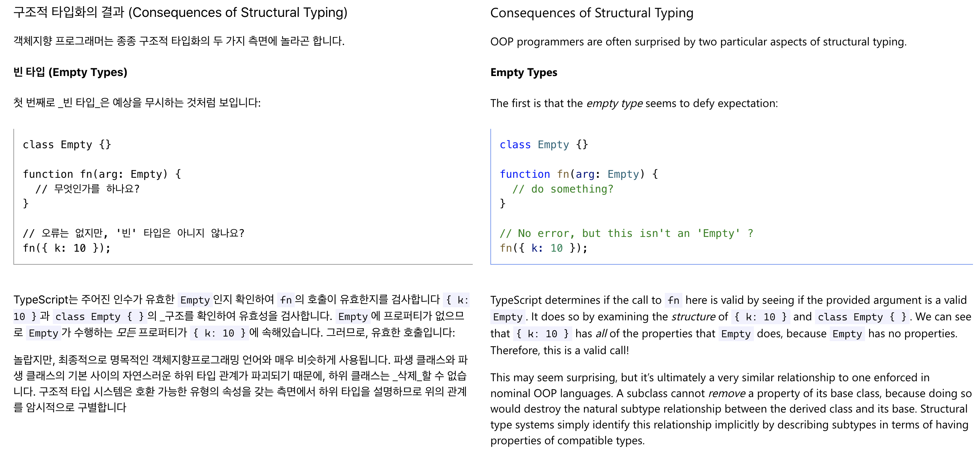Click the English 'Empty Types' bold subheading
This screenshot has height=452, width=980.
click(523, 73)
